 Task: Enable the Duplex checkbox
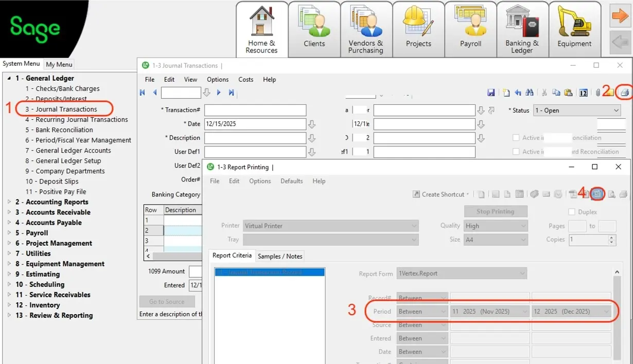click(572, 212)
